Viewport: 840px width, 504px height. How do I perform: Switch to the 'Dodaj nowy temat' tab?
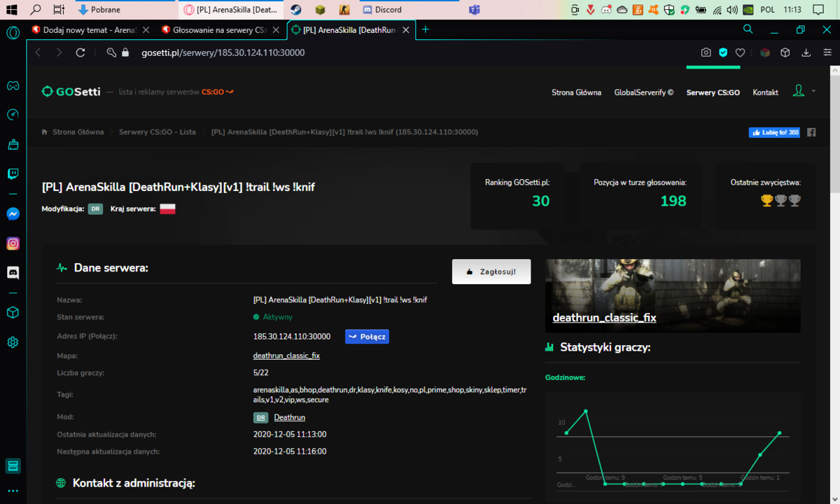point(90,30)
